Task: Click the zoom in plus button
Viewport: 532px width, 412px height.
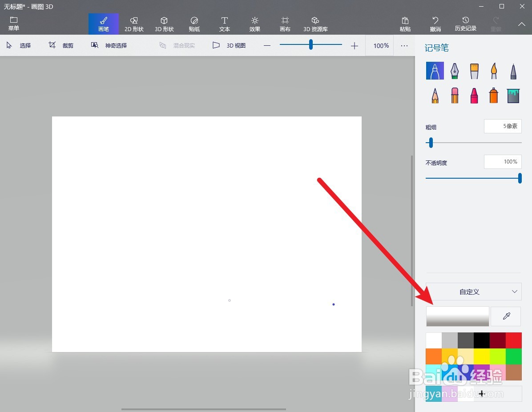Action: click(354, 45)
